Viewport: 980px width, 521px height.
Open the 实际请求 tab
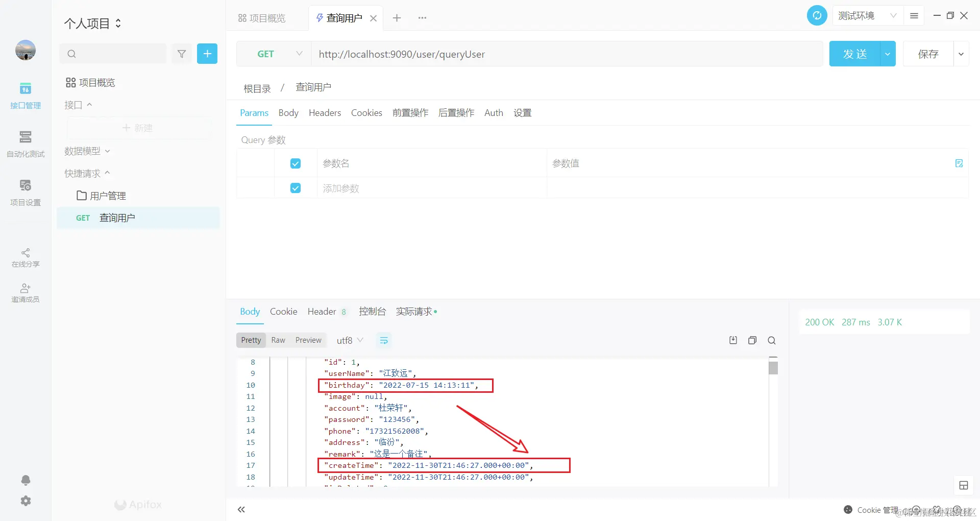click(416, 312)
